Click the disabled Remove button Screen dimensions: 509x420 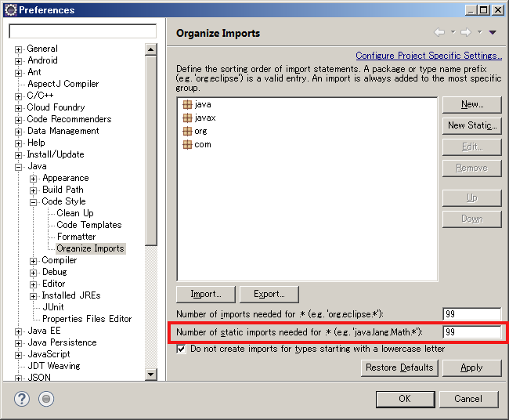click(x=472, y=168)
